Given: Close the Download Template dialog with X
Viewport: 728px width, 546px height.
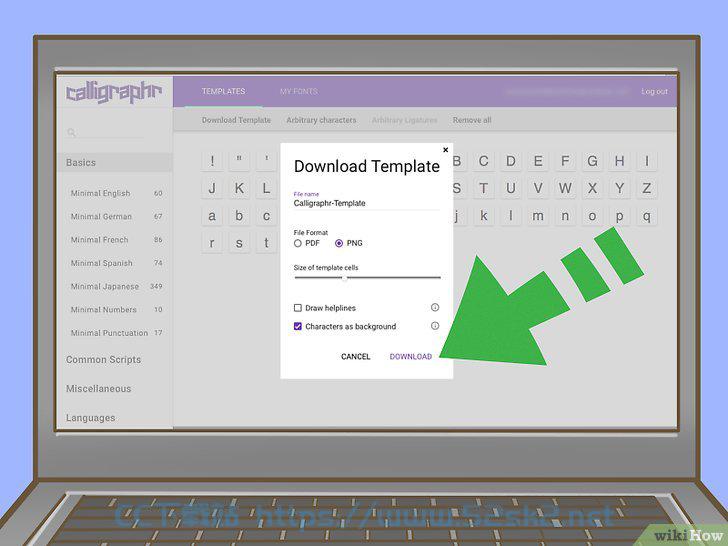Looking at the screenshot, I should 445,150.
